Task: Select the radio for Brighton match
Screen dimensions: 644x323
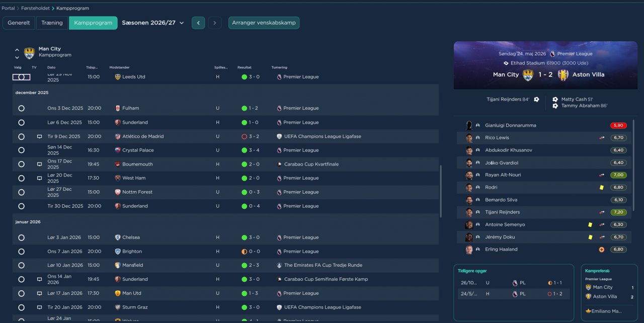Action: point(21,252)
